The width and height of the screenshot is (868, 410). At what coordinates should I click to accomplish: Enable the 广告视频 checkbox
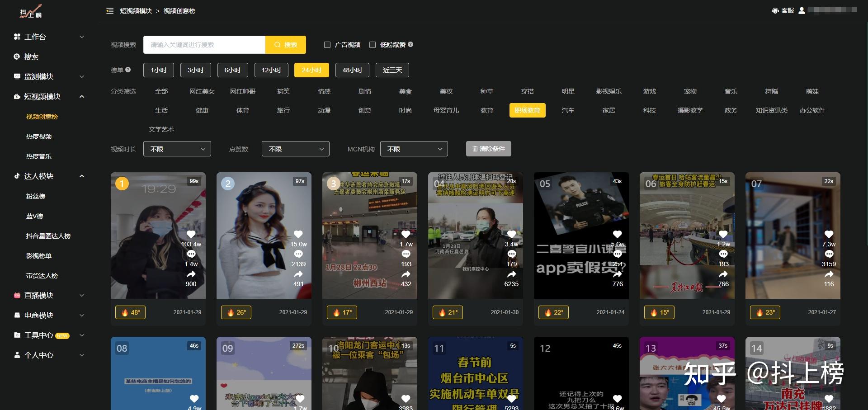point(327,45)
